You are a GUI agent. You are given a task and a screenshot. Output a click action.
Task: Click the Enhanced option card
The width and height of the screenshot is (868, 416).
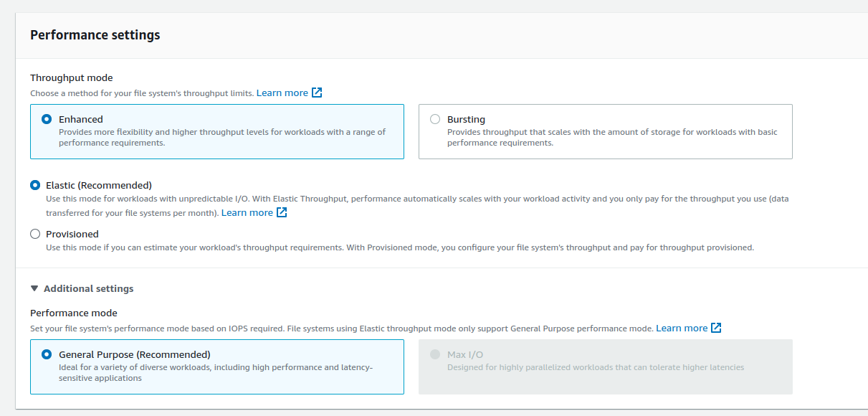coord(217,131)
